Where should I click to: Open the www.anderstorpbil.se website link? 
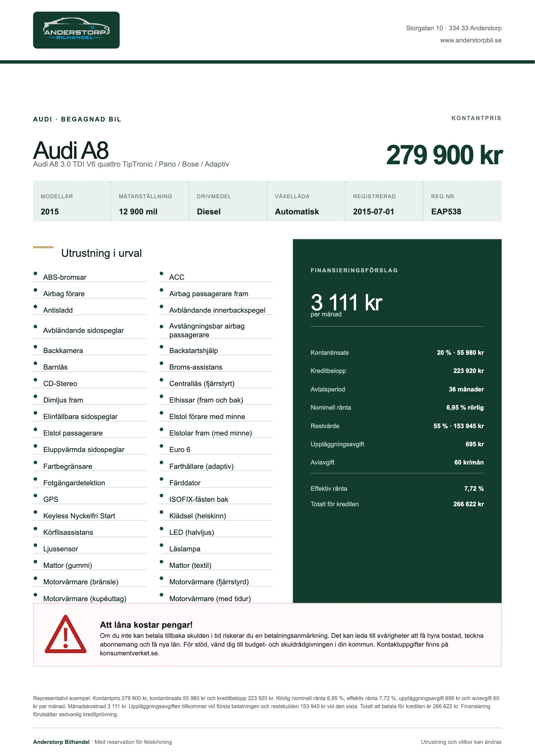coord(471,40)
